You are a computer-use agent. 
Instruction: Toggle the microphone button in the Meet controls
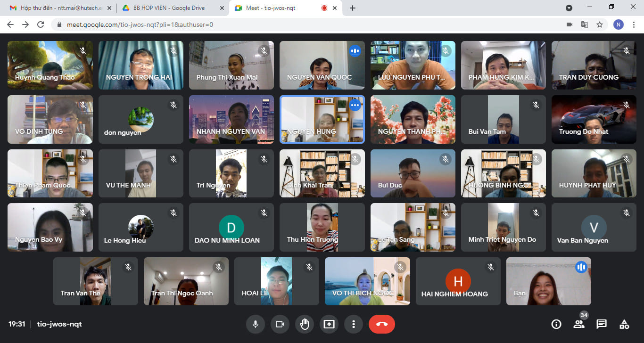click(255, 324)
